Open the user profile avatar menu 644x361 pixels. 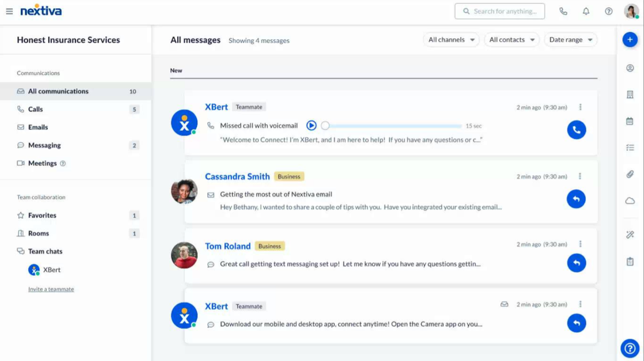tap(632, 11)
